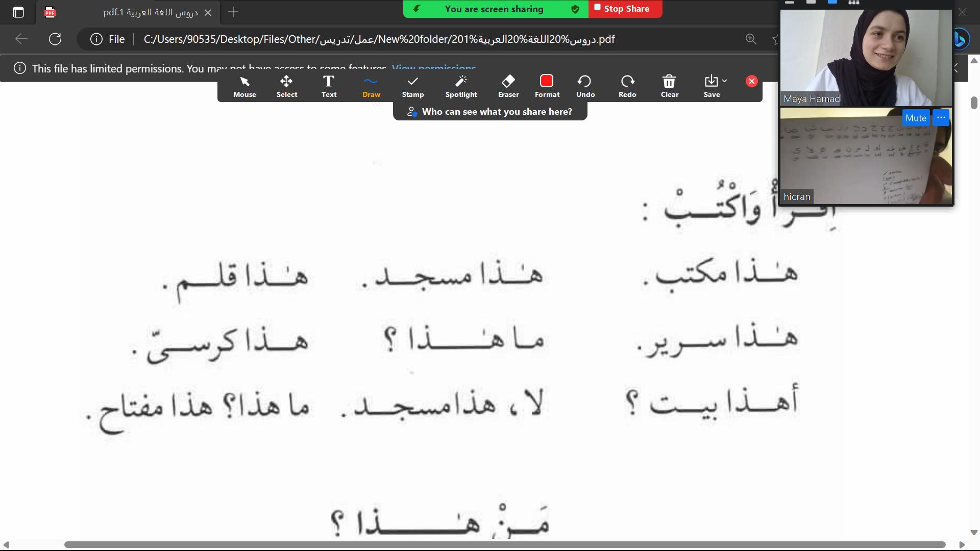The width and height of the screenshot is (980, 551).
Task: Mute hicran's microphone
Action: pos(916,118)
